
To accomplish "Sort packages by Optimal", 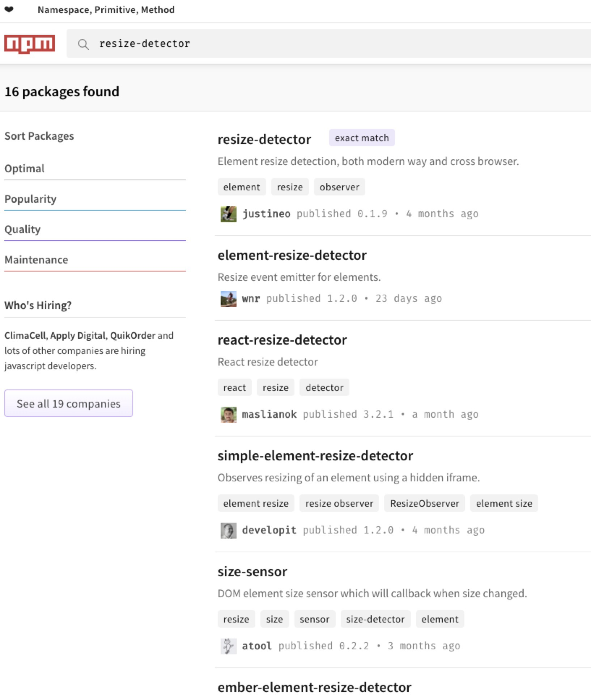I will [25, 169].
